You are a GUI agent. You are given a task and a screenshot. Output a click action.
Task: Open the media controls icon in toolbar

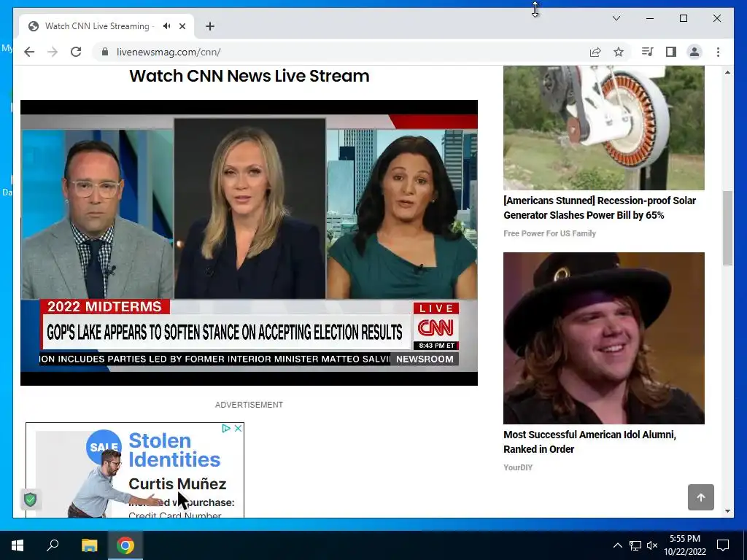[647, 52]
